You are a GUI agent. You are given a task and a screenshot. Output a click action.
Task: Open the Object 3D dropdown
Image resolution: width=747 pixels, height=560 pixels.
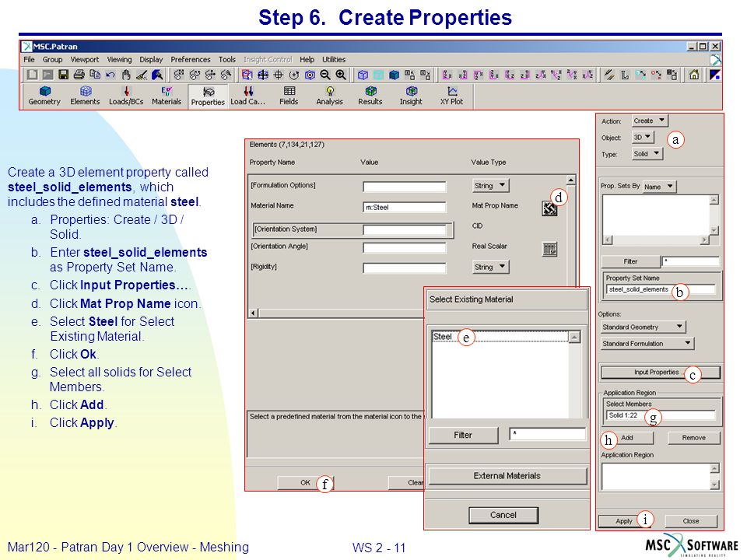[x=643, y=137]
